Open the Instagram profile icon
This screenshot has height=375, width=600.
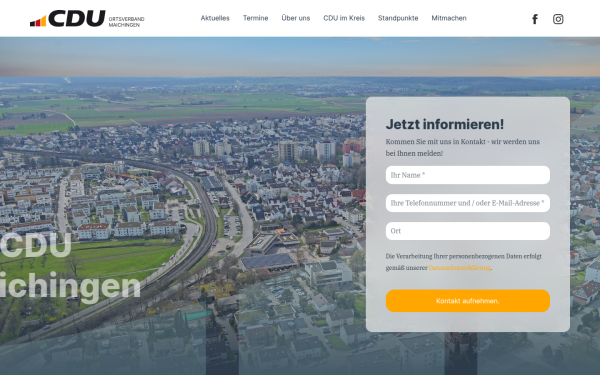click(x=558, y=19)
